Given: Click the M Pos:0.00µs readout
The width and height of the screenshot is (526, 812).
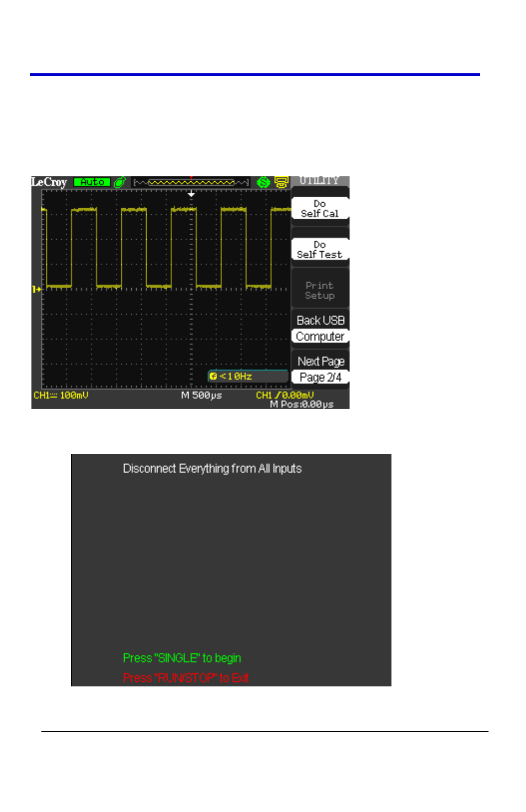Looking at the screenshot, I should 302,404.
